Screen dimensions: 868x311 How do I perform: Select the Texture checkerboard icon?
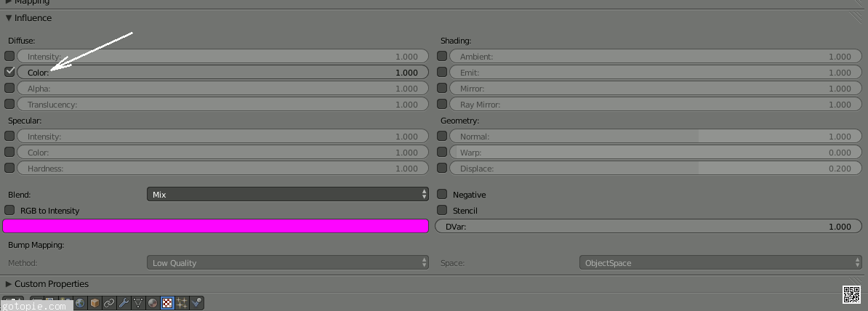pyautogui.click(x=167, y=303)
